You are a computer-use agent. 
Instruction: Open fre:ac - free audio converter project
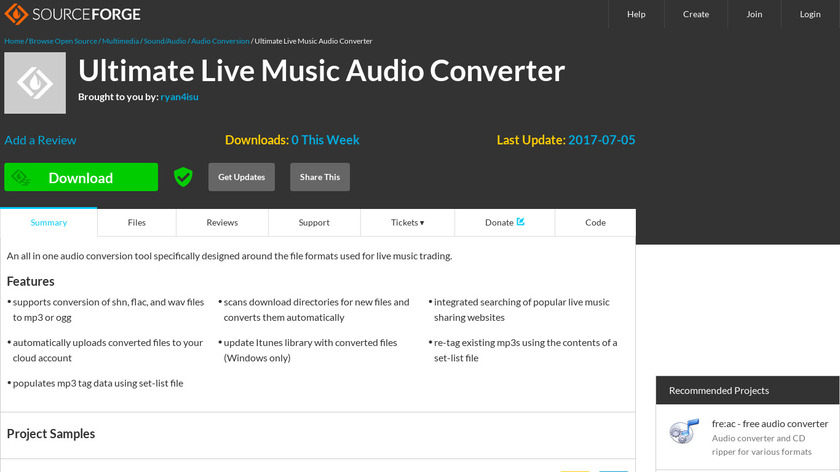(769, 424)
